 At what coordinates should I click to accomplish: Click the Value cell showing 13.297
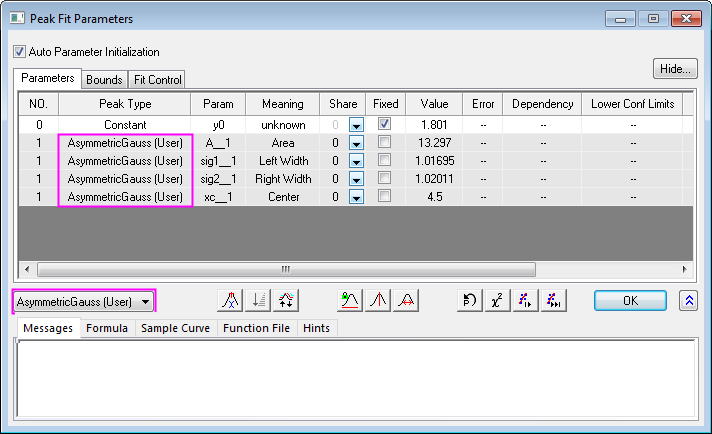(x=435, y=143)
